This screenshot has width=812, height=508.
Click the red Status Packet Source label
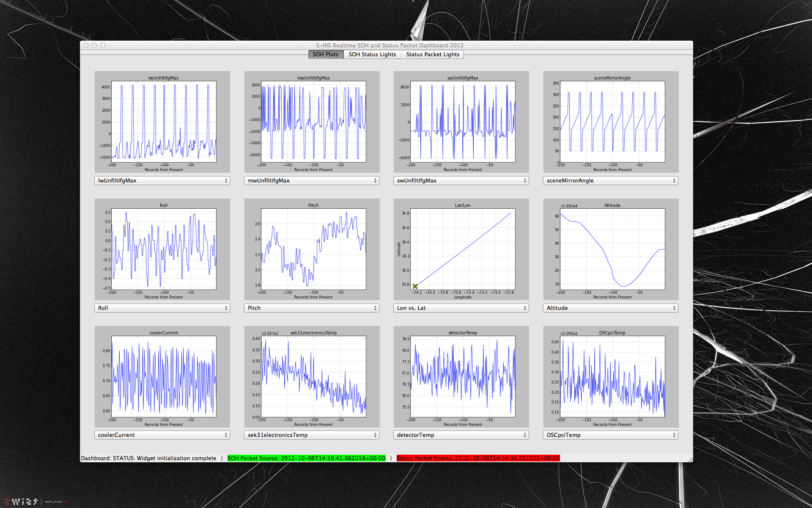pyautogui.click(x=478, y=458)
